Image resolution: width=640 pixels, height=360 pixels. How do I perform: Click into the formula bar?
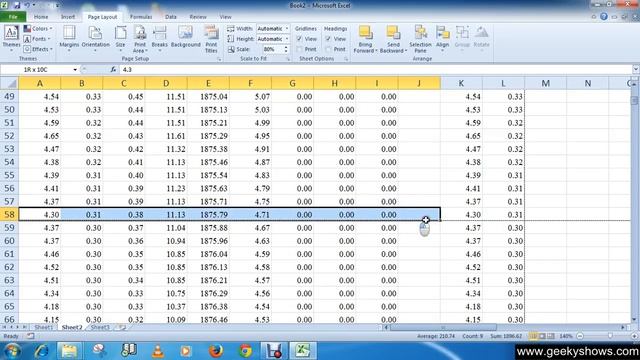click(x=376, y=70)
